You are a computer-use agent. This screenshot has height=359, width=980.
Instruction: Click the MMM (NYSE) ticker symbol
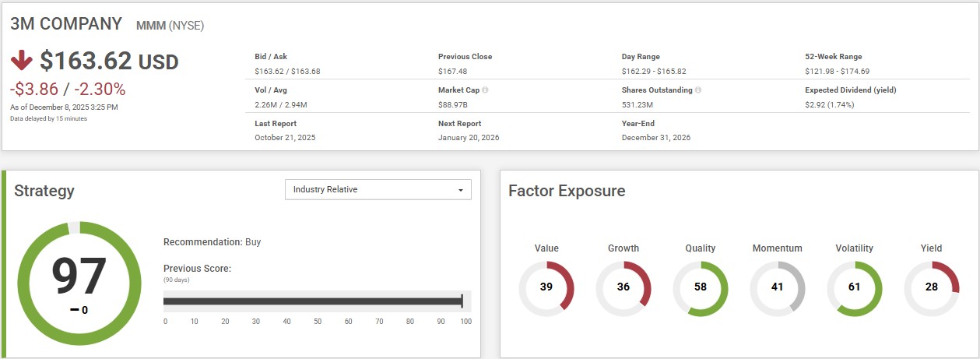(x=170, y=26)
